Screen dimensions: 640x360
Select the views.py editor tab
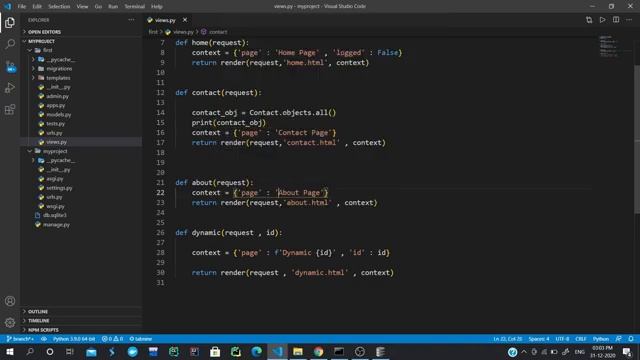tap(165, 20)
